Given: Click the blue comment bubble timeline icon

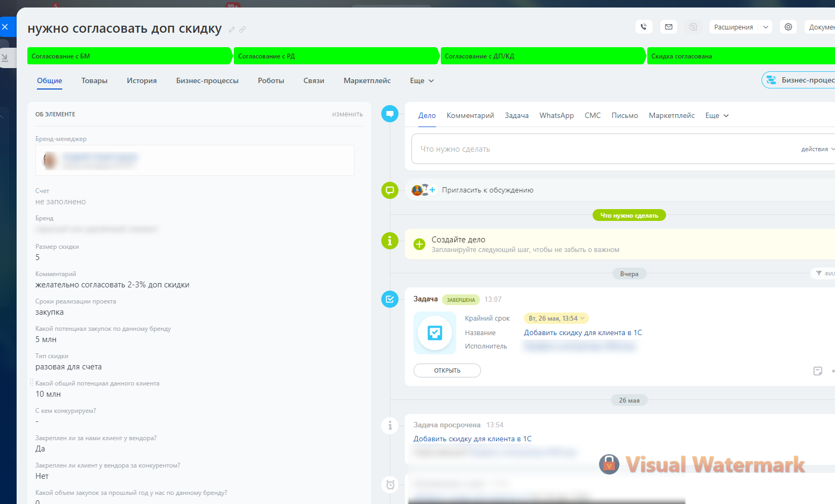Looking at the screenshot, I should (390, 114).
